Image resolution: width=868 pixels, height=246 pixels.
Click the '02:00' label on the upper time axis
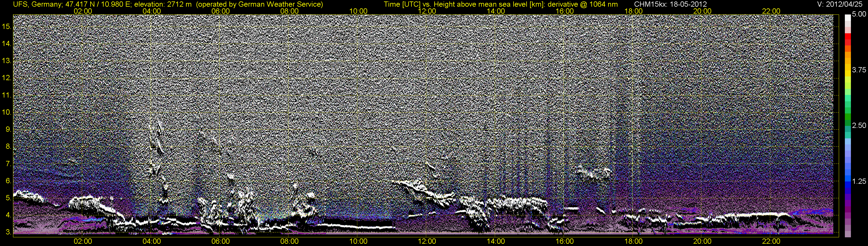coord(83,11)
